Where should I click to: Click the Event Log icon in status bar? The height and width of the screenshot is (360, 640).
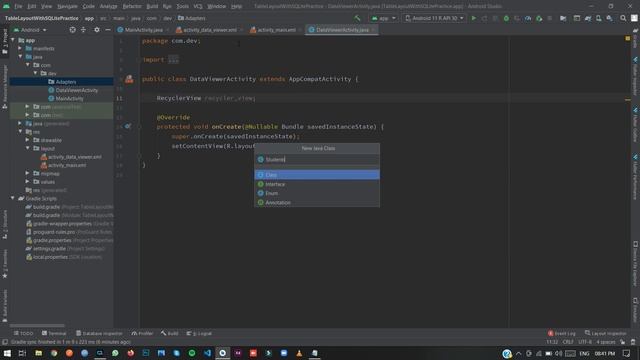click(562, 333)
